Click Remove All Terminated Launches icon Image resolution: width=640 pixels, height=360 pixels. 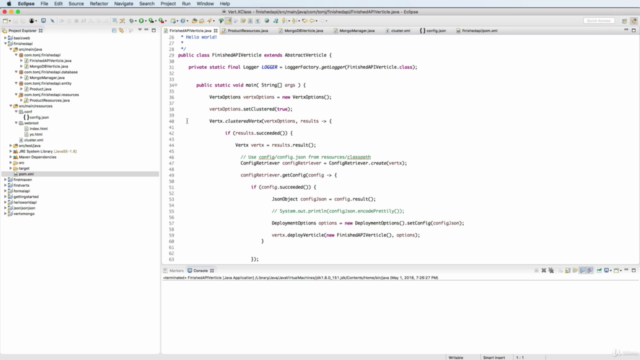(551, 271)
